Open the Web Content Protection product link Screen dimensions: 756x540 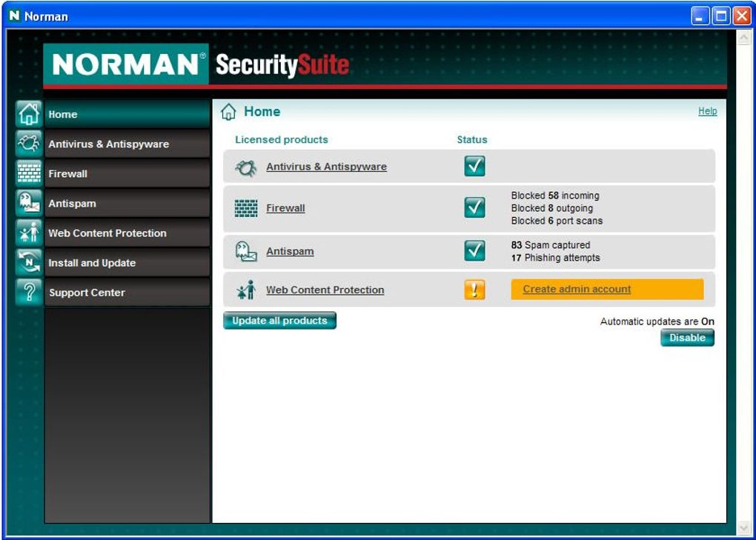point(325,290)
